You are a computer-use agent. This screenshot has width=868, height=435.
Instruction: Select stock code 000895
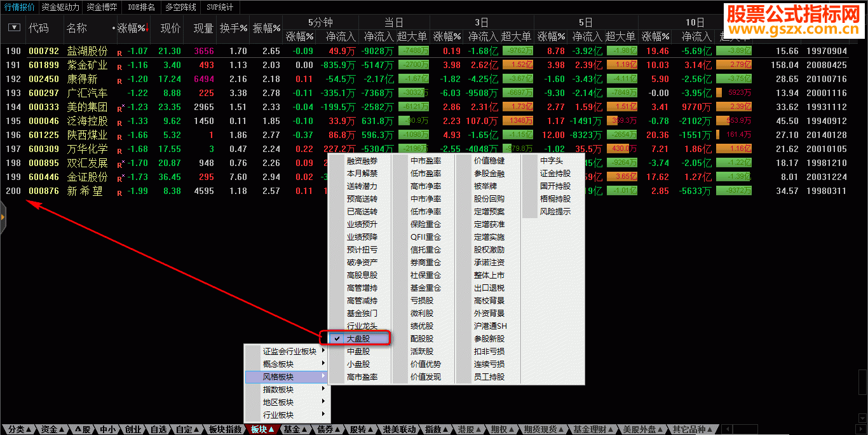tap(44, 163)
